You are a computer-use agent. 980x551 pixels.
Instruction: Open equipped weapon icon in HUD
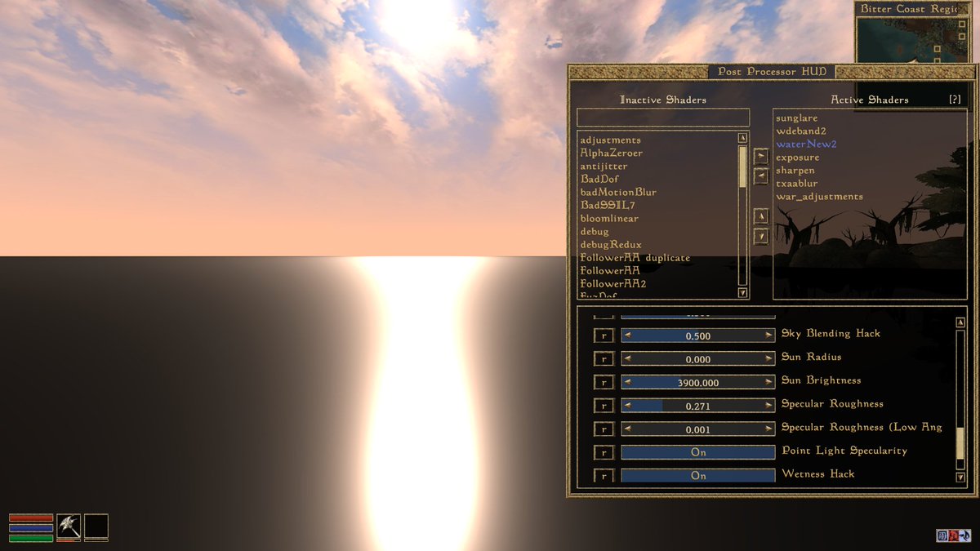point(69,527)
